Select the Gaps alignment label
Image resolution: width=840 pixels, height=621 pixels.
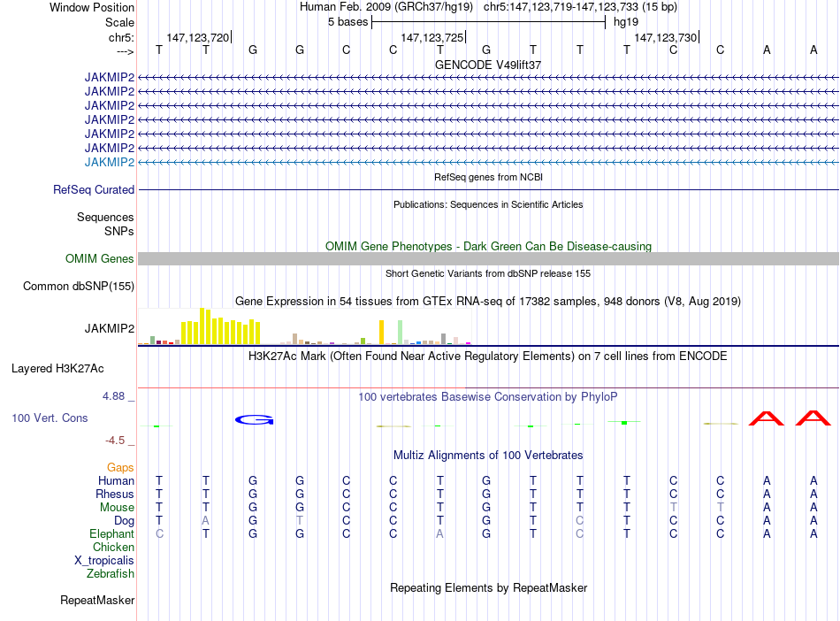coord(120,468)
